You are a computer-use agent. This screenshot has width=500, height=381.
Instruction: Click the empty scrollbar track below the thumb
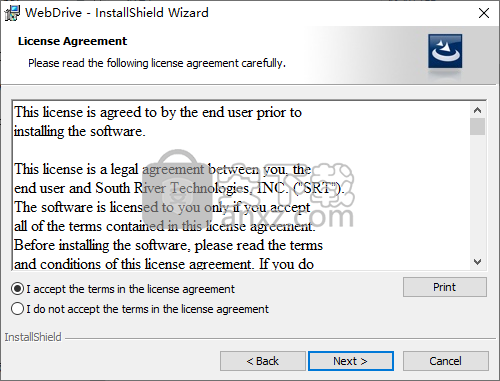click(477, 195)
